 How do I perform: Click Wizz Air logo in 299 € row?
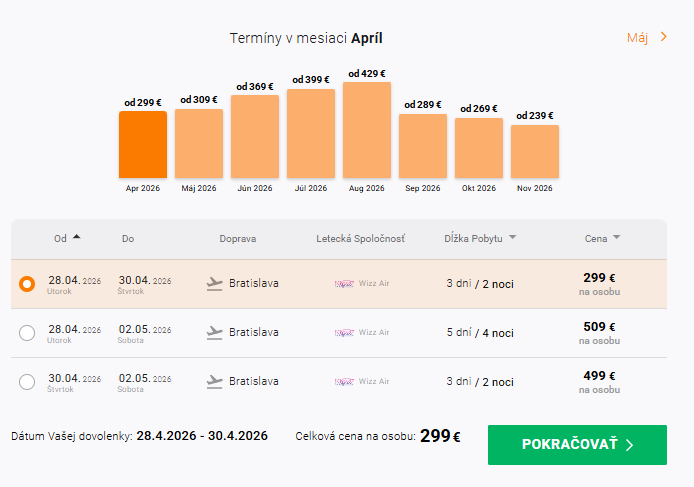coord(345,283)
